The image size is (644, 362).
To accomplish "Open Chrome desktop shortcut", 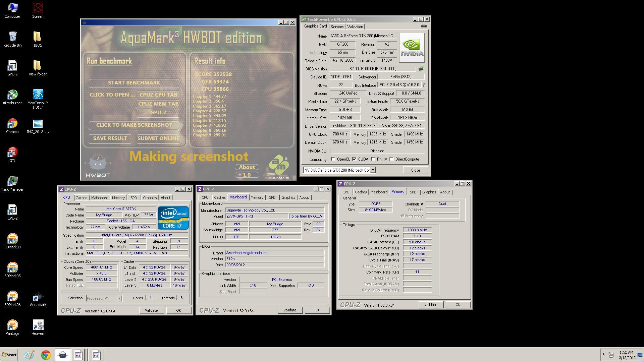I will (12, 126).
